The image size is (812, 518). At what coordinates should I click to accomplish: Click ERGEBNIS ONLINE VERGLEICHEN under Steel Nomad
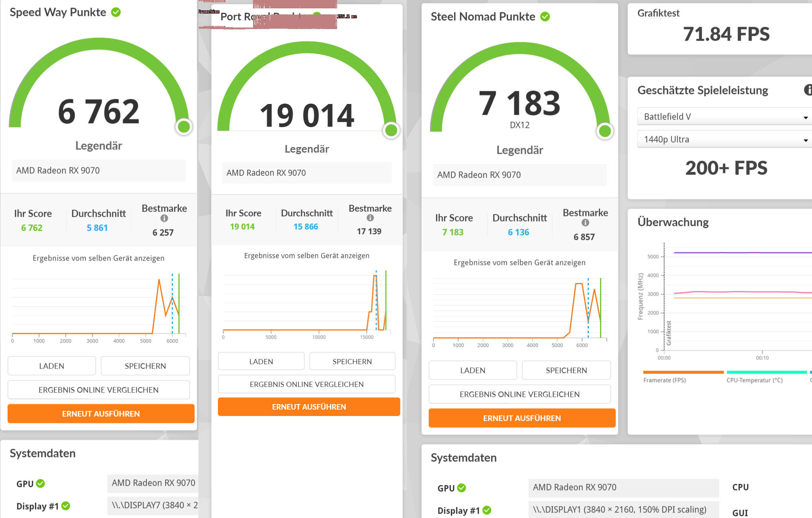(x=519, y=394)
